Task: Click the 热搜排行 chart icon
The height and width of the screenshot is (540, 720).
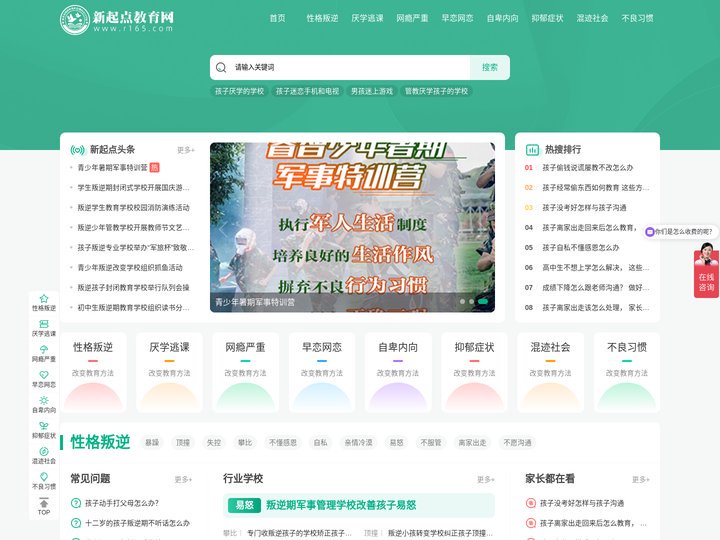Action: [x=532, y=150]
